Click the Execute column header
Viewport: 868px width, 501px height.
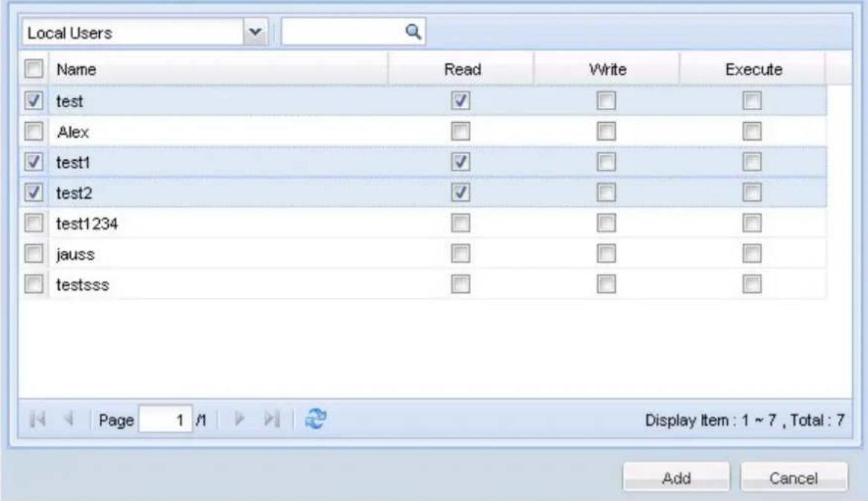pyautogui.click(x=753, y=69)
